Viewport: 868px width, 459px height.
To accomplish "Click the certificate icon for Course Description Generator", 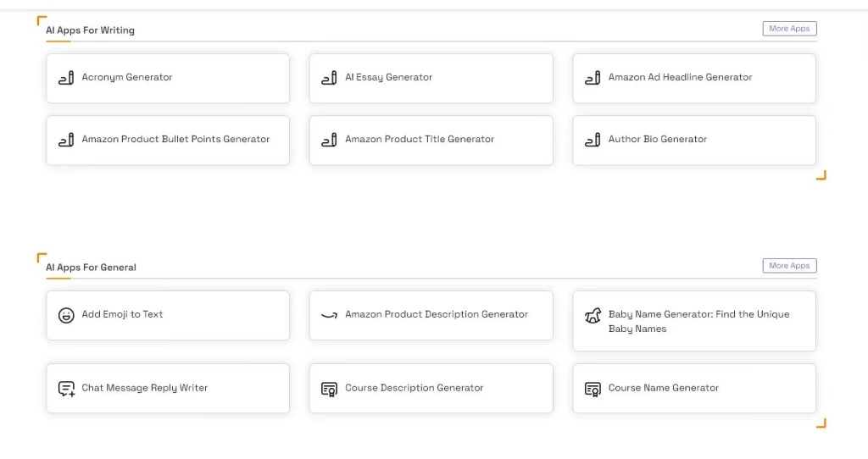I will tap(329, 389).
